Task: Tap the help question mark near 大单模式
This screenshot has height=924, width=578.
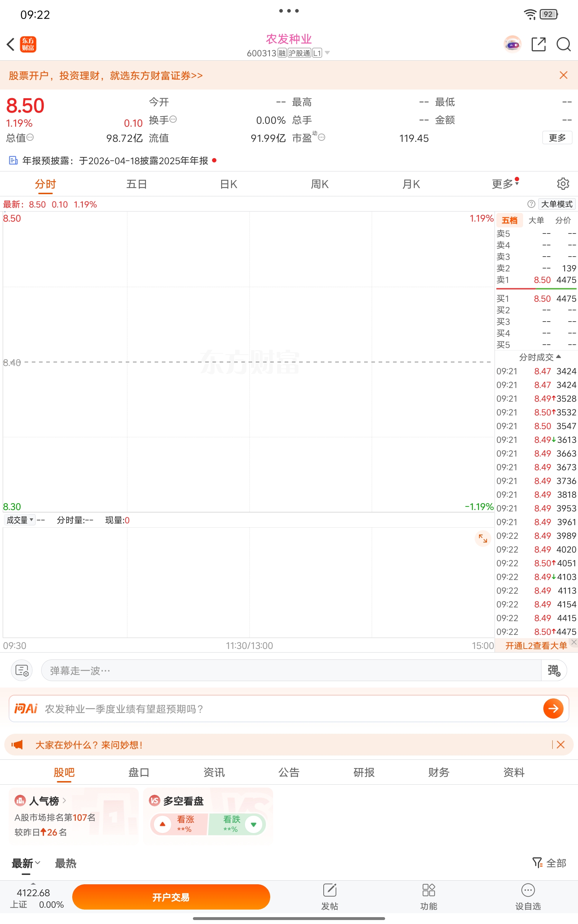Action: [531, 204]
